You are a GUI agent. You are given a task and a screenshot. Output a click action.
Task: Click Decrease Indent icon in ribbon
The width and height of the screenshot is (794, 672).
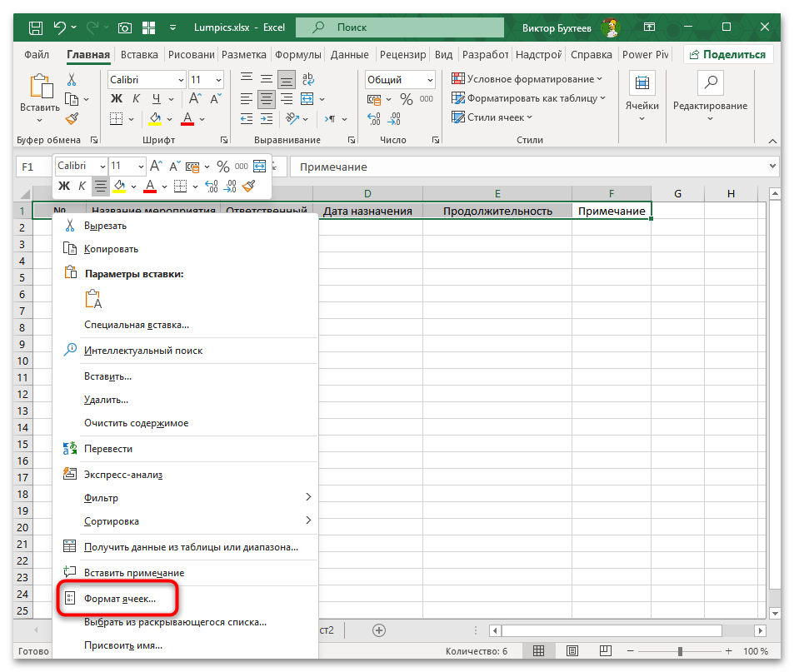247,119
